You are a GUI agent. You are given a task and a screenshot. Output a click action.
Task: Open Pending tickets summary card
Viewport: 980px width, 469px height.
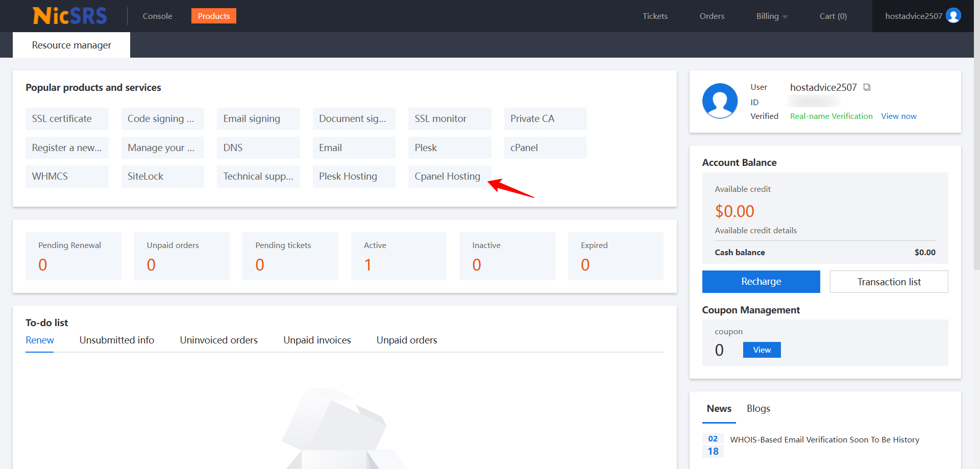coord(290,256)
